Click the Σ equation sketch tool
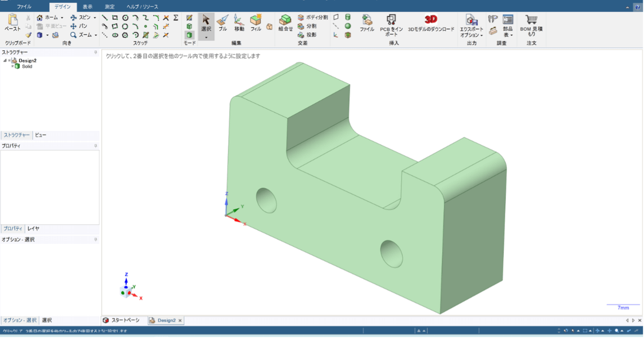The image size is (644, 339). point(176,18)
